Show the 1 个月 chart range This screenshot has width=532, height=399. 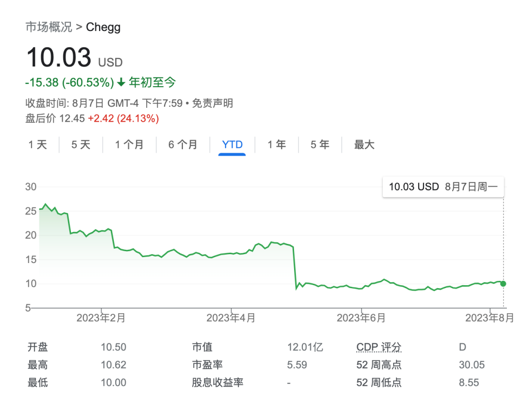[129, 145]
